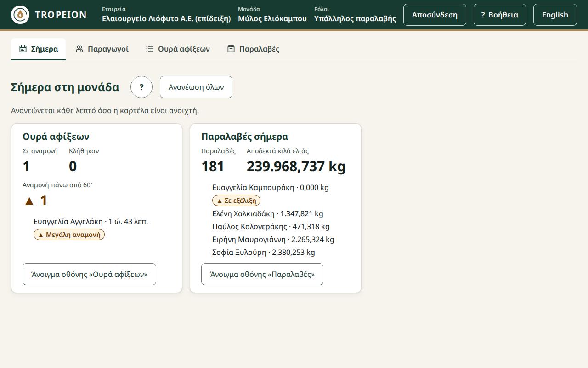This screenshot has width=588, height=368.
Task: Click Άνοιγμα οθόνης «Ουρά αφίξεων» button
Action: click(x=89, y=274)
